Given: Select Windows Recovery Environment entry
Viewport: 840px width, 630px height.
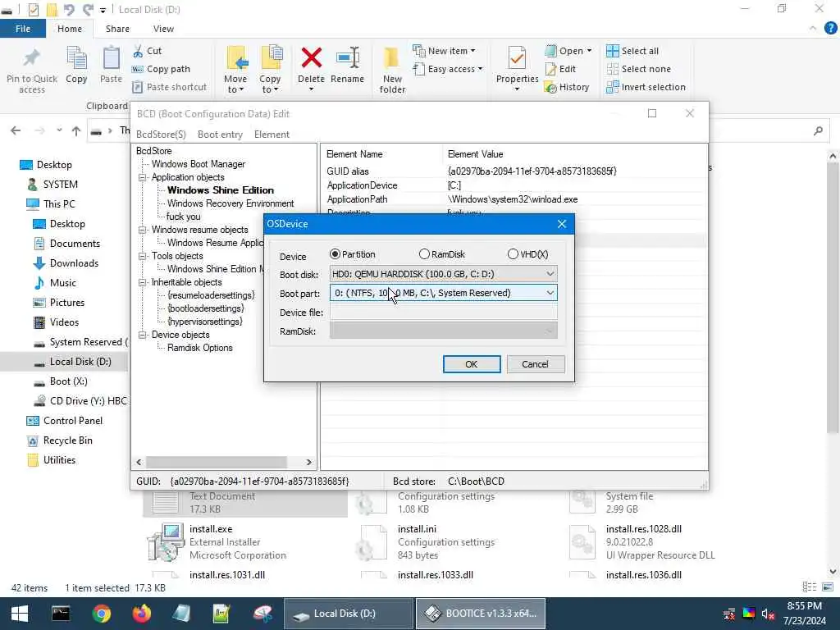Looking at the screenshot, I should [x=231, y=203].
